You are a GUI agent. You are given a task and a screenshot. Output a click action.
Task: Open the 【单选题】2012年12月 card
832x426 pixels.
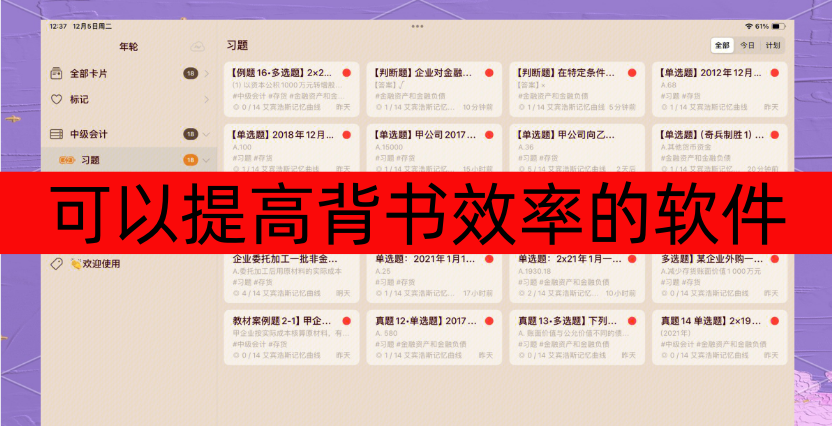pyautogui.click(x=720, y=89)
